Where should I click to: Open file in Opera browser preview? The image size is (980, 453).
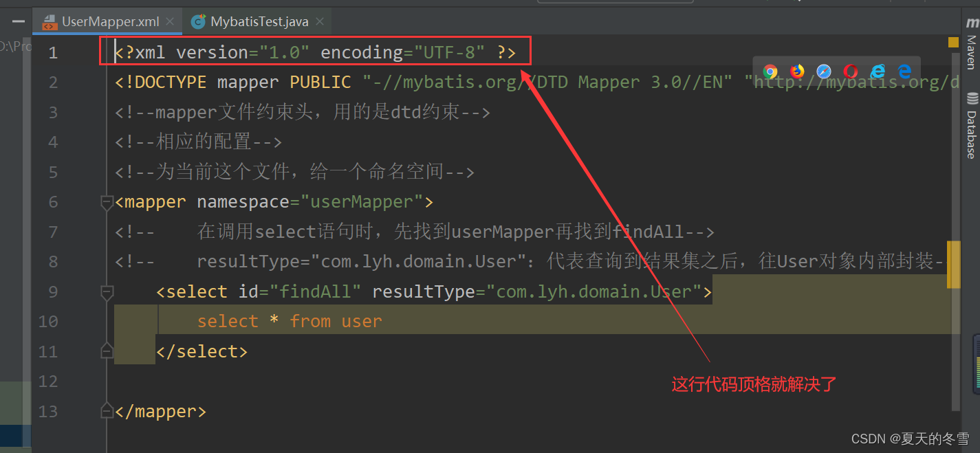click(x=851, y=71)
